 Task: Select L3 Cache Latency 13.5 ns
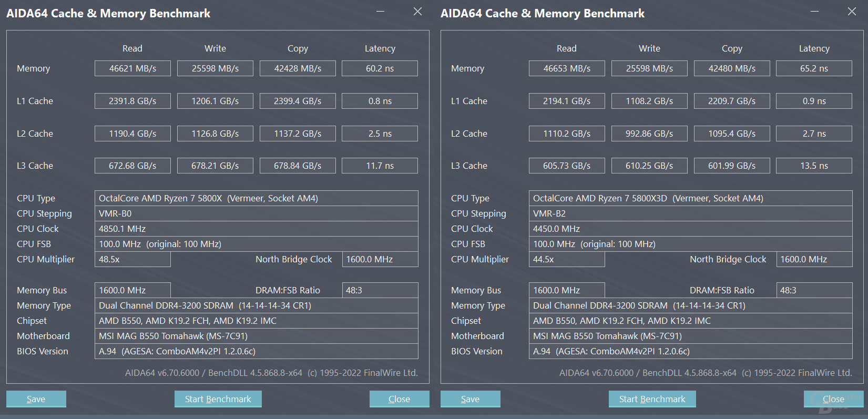[814, 166]
